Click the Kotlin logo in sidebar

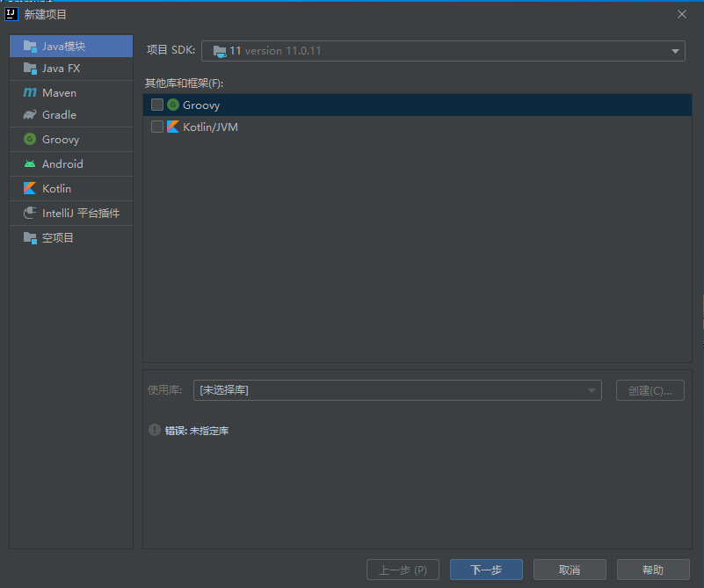(x=30, y=189)
